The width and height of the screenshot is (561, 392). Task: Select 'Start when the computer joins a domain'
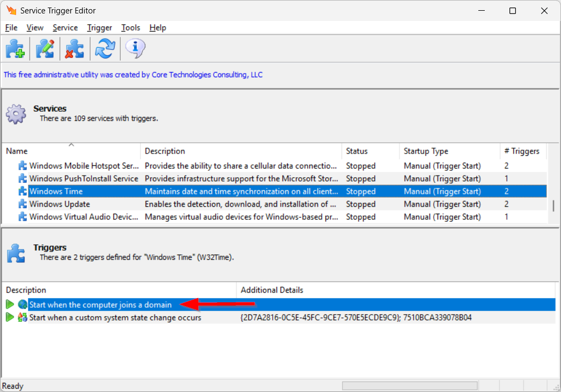[x=100, y=304]
